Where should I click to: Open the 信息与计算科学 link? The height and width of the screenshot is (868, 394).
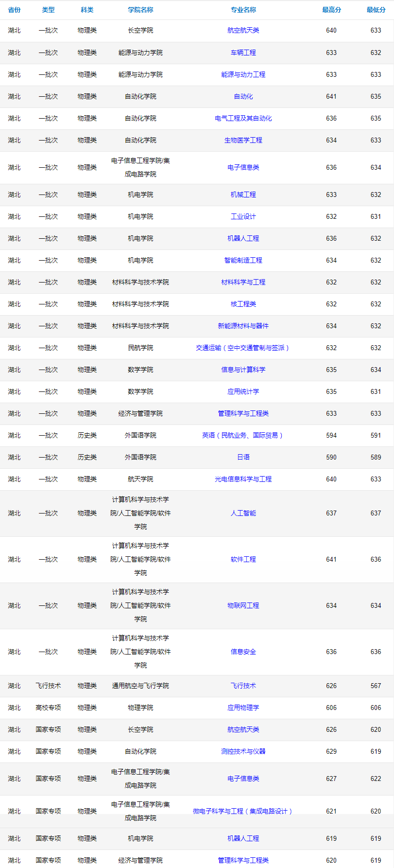point(243,370)
